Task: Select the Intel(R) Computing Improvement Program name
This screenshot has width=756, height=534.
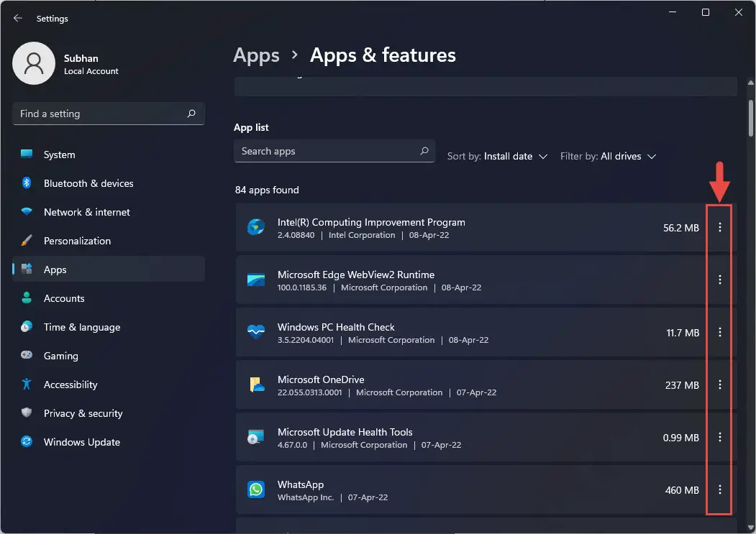Action: click(371, 222)
